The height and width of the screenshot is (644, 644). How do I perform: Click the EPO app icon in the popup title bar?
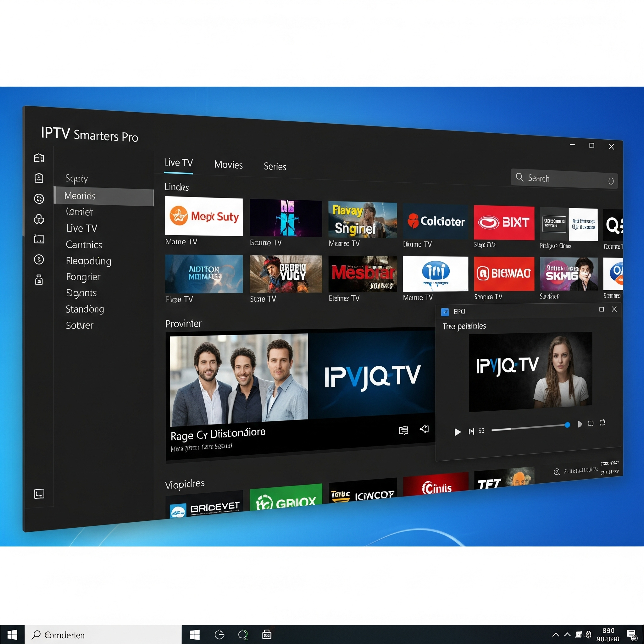point(445,312)
